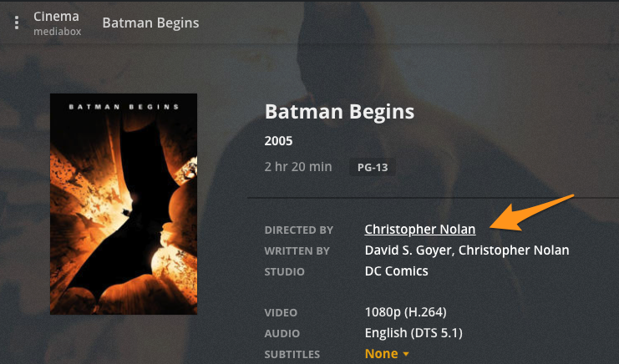Open the DC Comics studio link
Image resolution: width=619 pixels, height=364 pixels.
397,271
